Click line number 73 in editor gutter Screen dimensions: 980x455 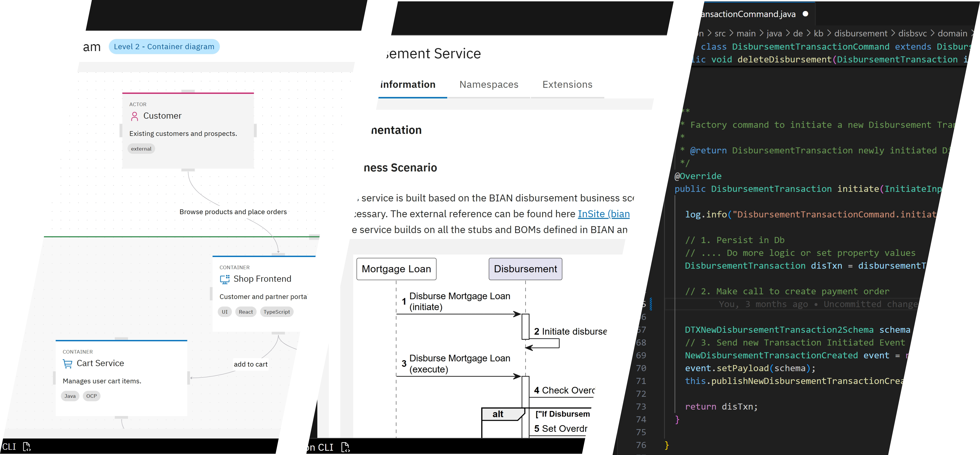click(641, 407)
